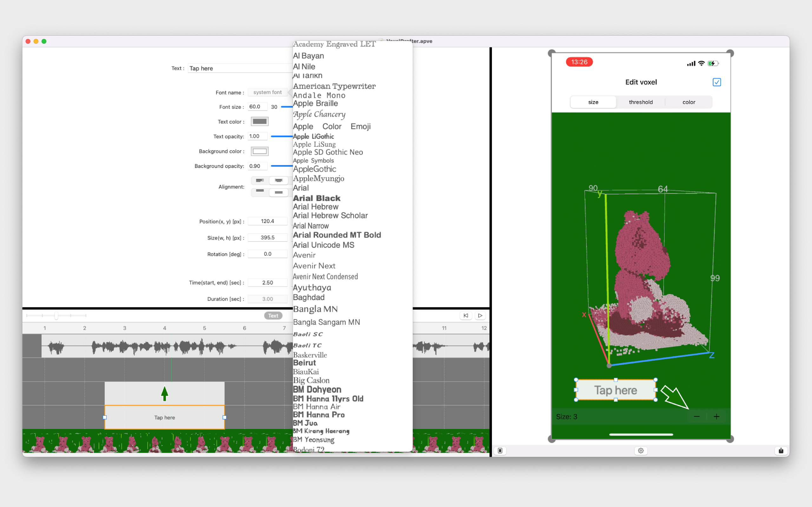Viewport: 812px width, 507px height.
Task: Select middle vertical alignment icon
Action: click(x=278, y=192)
